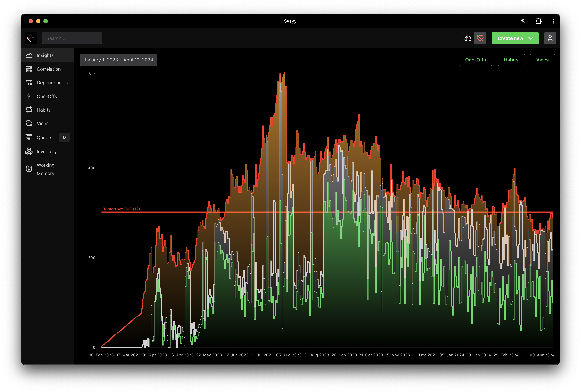Focus the Search input field
This screenshot has width=581, height=392.
point(72,38)
